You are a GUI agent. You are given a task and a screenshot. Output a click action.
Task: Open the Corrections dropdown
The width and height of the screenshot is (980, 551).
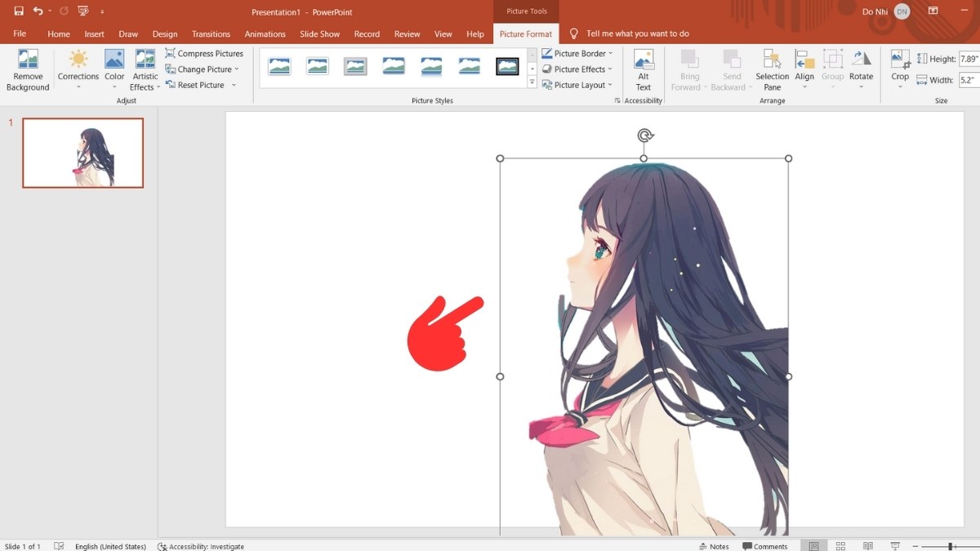[x=78, y=70]
